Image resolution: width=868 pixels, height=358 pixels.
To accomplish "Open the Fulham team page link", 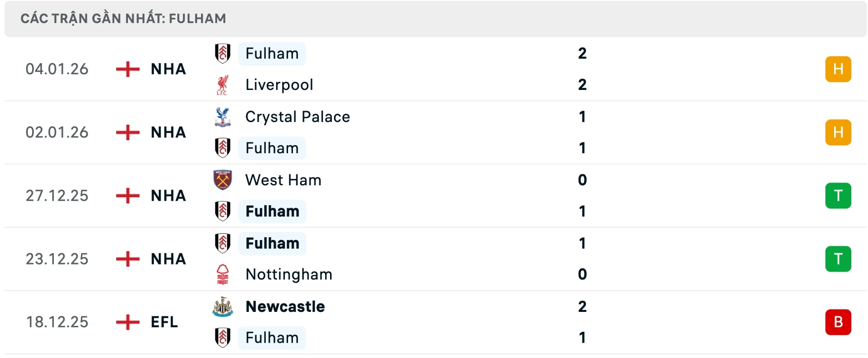I will [x=271, y=53].
